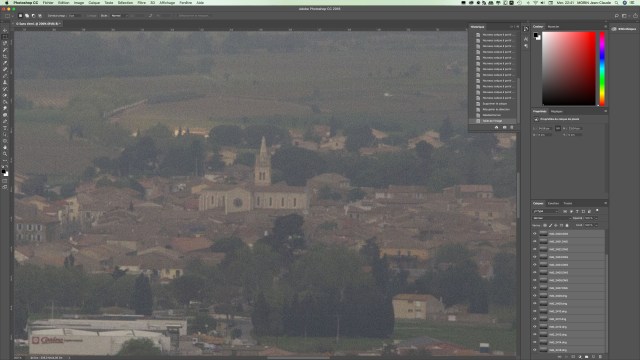
Task: Open the Fond fill percentage dropdown
Action: click(596, 225)
